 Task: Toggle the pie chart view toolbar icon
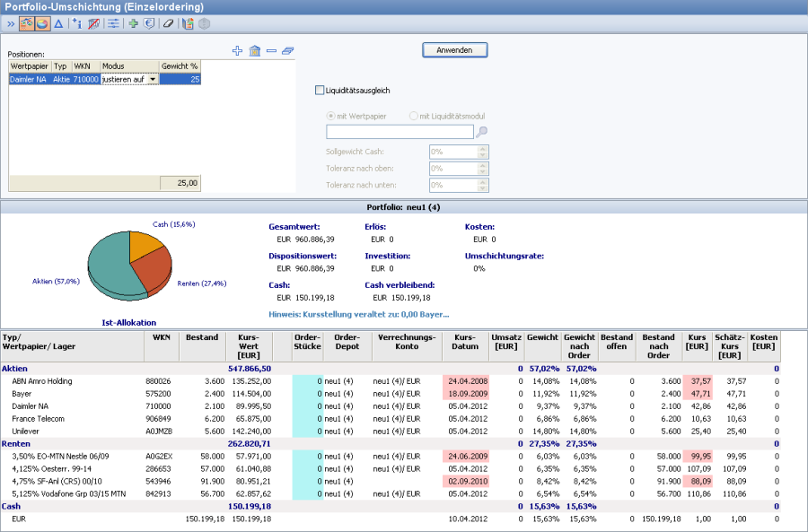tap(42, 23)
